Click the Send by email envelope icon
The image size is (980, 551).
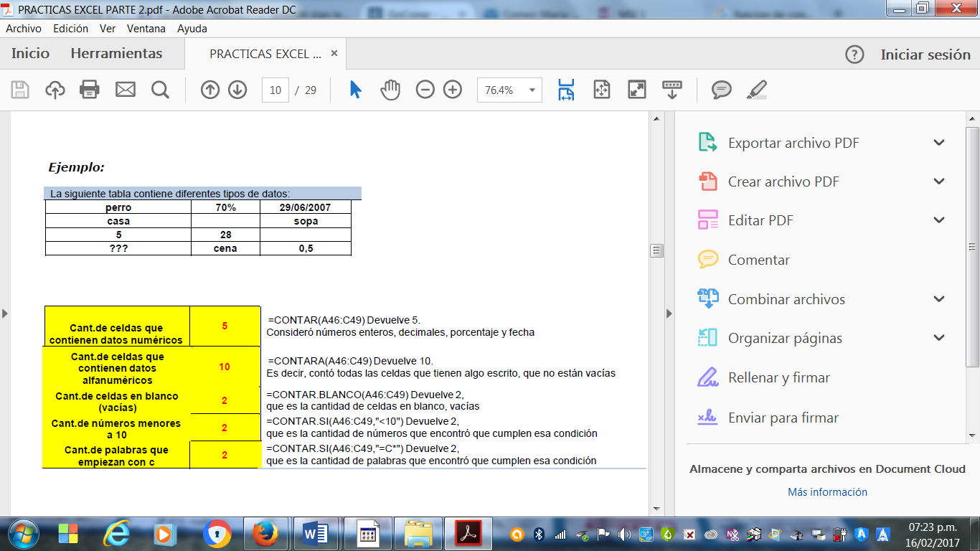tap(126, 90)
